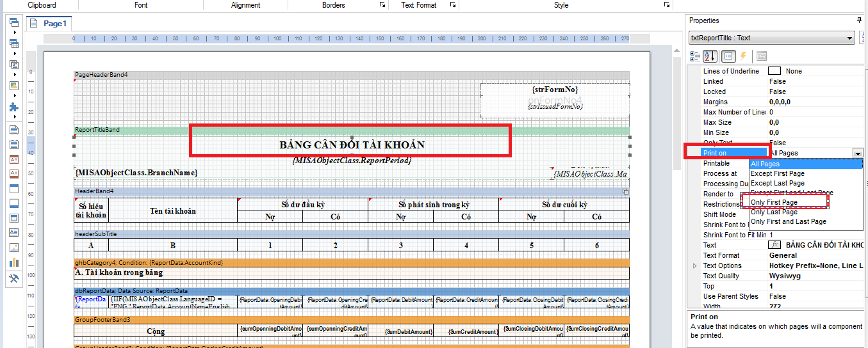Screen dimensions: 868x348
Task: Choose All Pages in Print on list
Action: 806,164
